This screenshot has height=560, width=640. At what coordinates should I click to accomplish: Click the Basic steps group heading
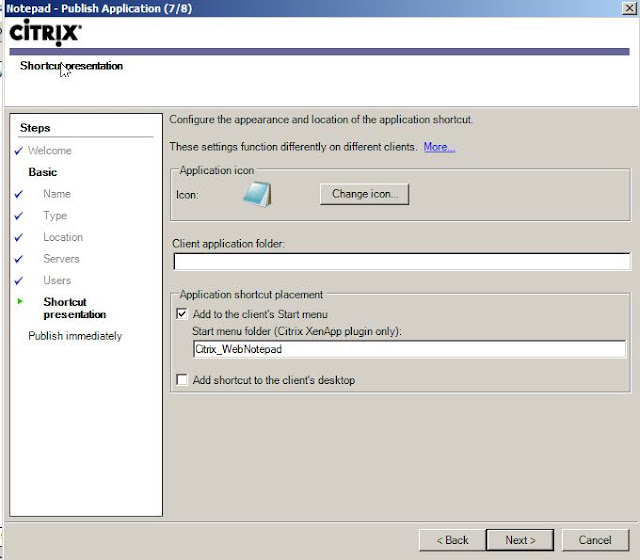click(42, 172)
